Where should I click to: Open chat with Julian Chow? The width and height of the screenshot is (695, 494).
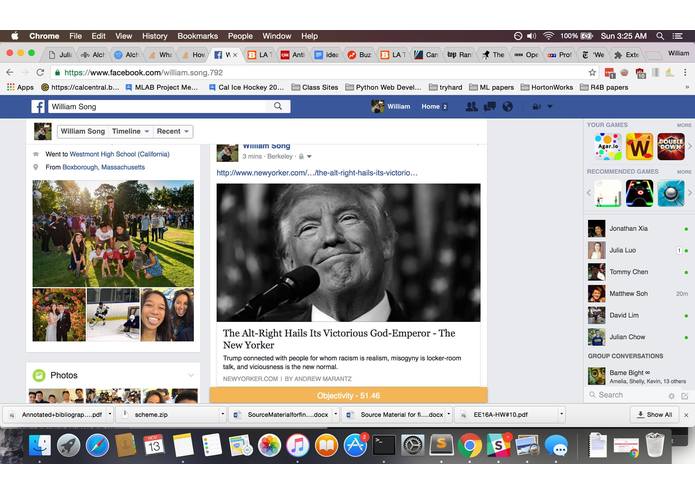[638, 337]
